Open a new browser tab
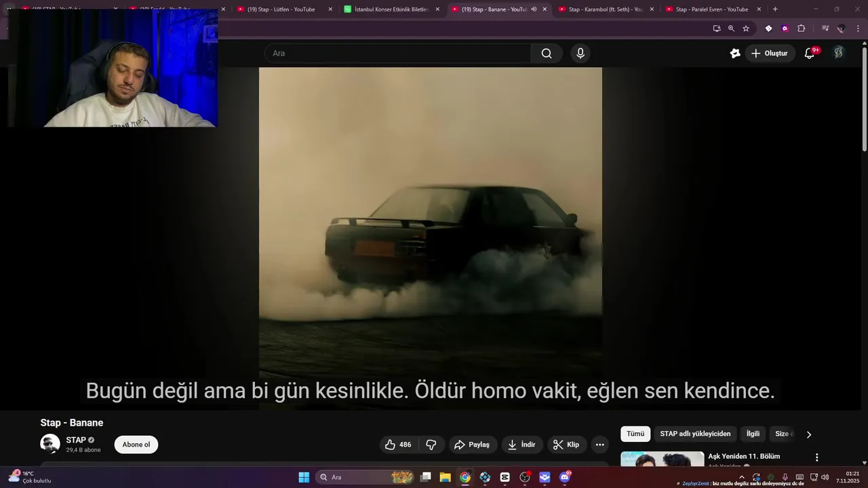The height and width of the screenshot is (488, 868). (x=775, y=9)
